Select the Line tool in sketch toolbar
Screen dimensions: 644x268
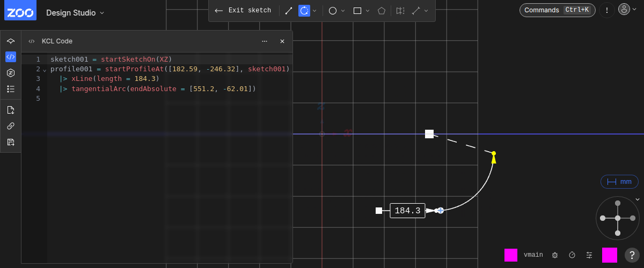pos(289,11)
